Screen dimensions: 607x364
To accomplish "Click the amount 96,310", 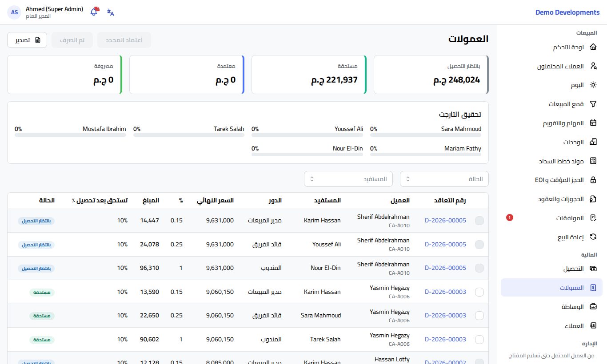I will point(149,268).
